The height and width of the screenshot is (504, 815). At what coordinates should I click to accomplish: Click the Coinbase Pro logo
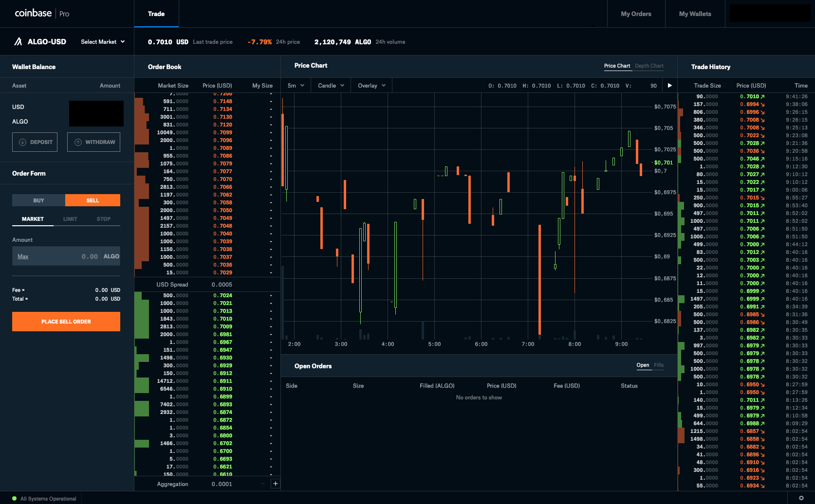click(42, 13)
